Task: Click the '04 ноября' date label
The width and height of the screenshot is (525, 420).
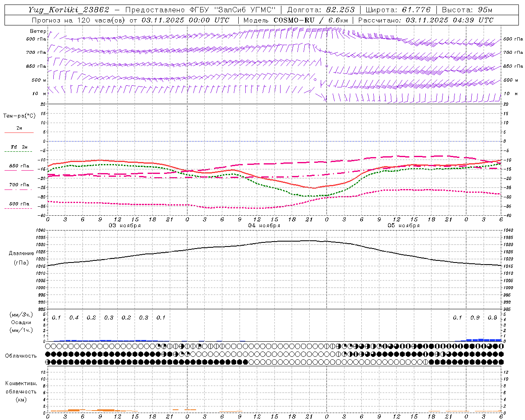Action: (264, 226)
